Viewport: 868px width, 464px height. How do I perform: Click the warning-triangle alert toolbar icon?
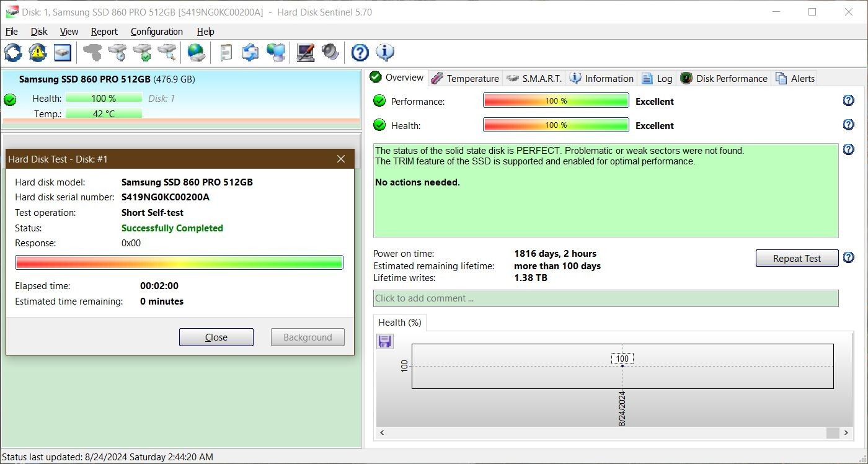(x=38, y=53)
